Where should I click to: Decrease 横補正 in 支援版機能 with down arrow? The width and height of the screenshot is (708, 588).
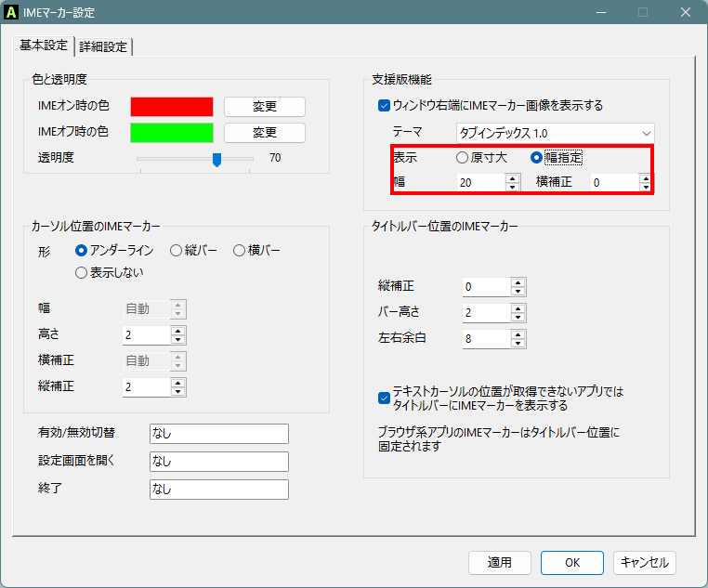[646, 187]
